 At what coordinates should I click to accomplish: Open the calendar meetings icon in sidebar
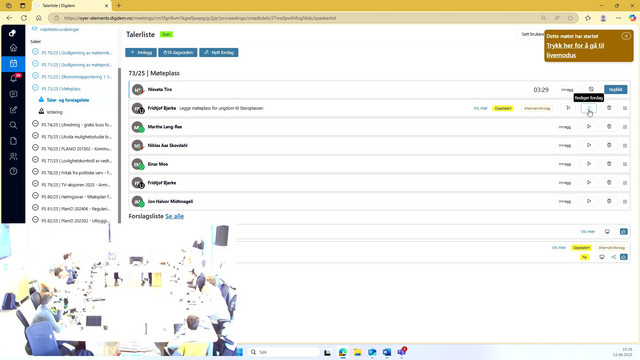(13, 63)
